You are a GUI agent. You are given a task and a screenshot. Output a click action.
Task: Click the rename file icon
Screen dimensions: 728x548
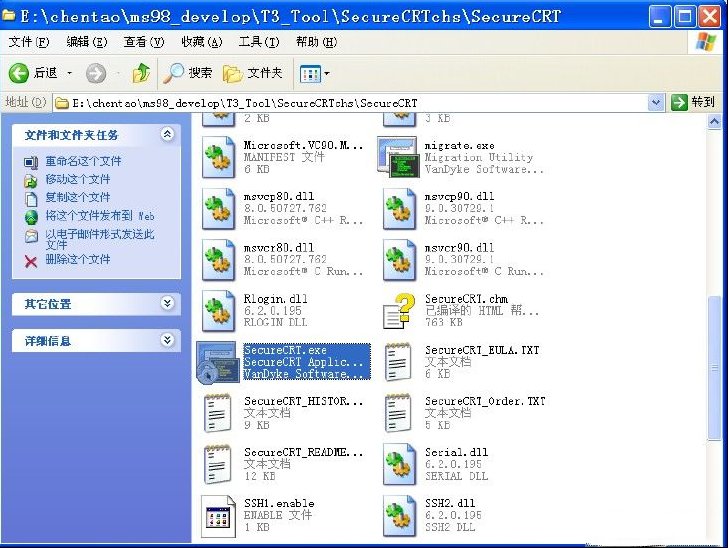tap(31, 163)
